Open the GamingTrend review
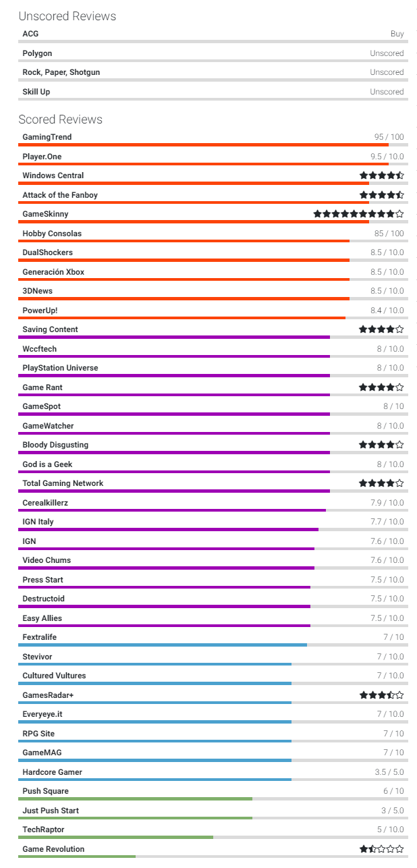The height and width of the screenshot is (868, 417). coord(47,137)
